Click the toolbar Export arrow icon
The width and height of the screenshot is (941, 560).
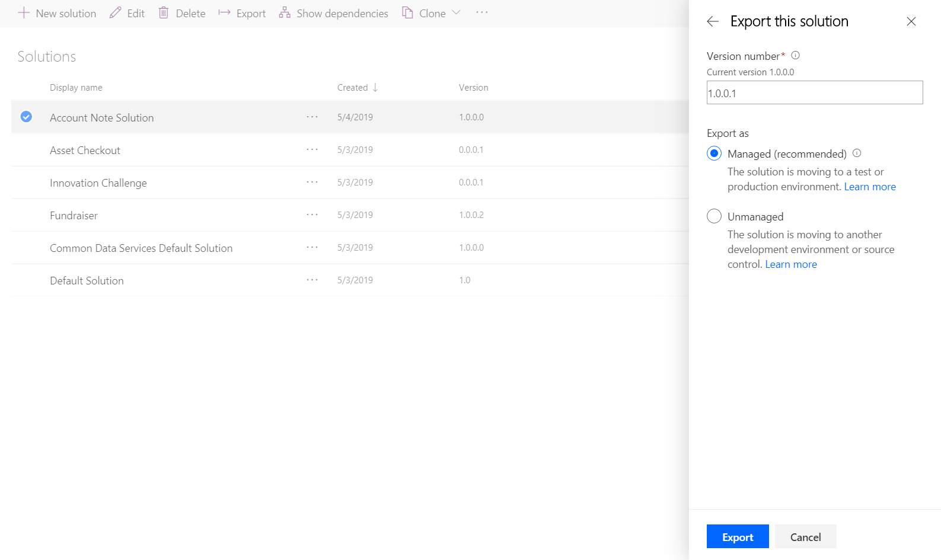pos(224,13)
